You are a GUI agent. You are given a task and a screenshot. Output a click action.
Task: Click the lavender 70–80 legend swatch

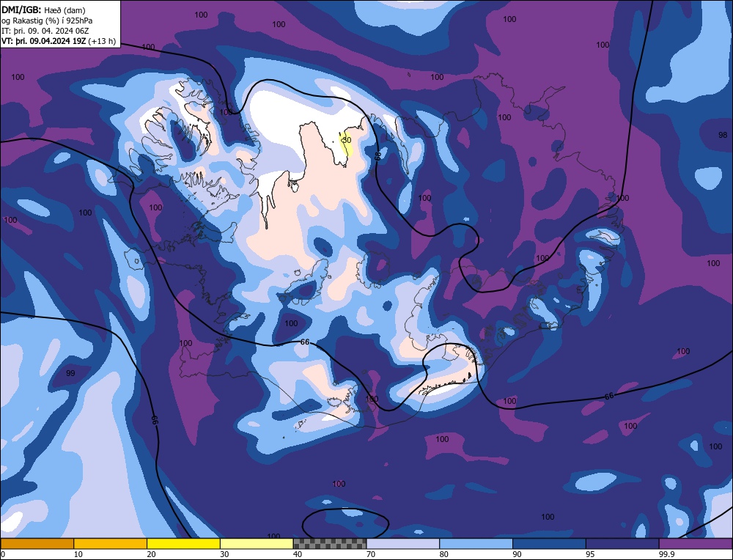403,543
